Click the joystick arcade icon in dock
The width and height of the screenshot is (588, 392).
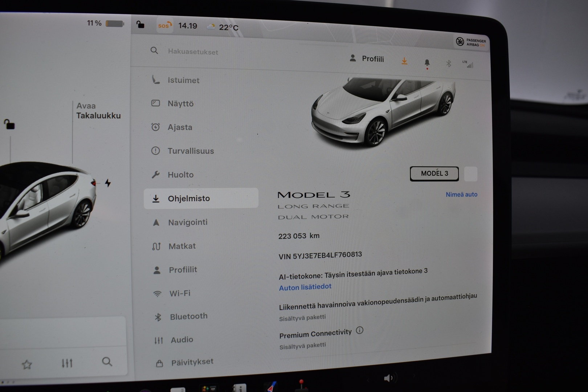[301, 385]
